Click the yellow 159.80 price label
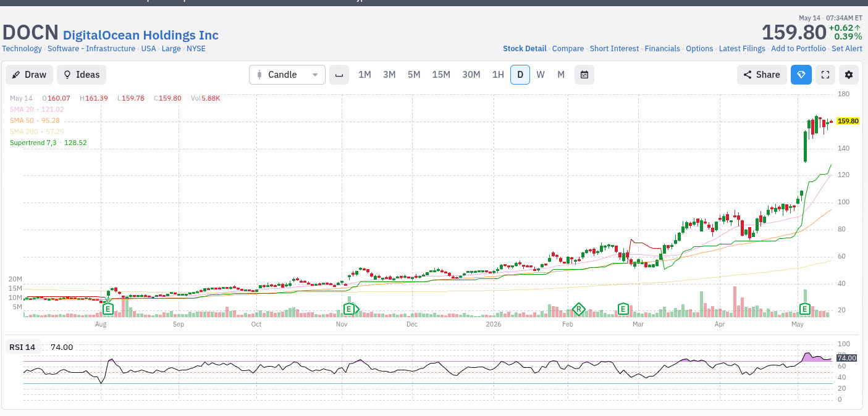The width and height of the screenshot is (868, 416). pos(848,121)
